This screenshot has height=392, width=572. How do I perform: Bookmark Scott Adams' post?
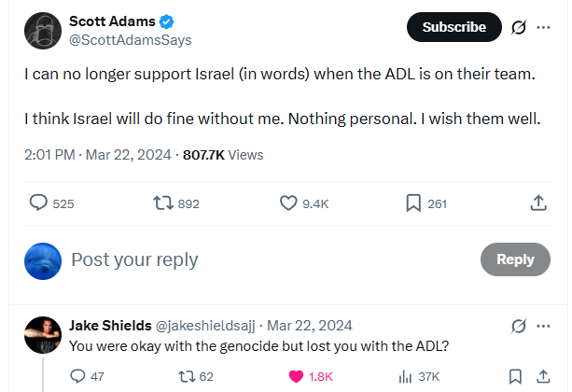tap(413, 203)
